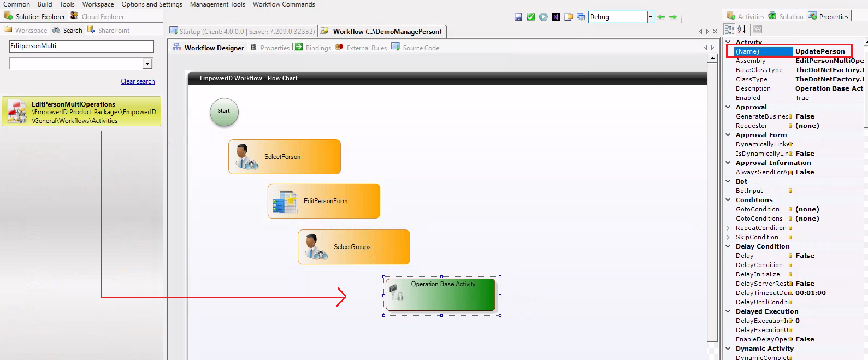The height and width of the screenshot is (360, 868).
Task: Switch to the Source Code tab
Action: 416,48
